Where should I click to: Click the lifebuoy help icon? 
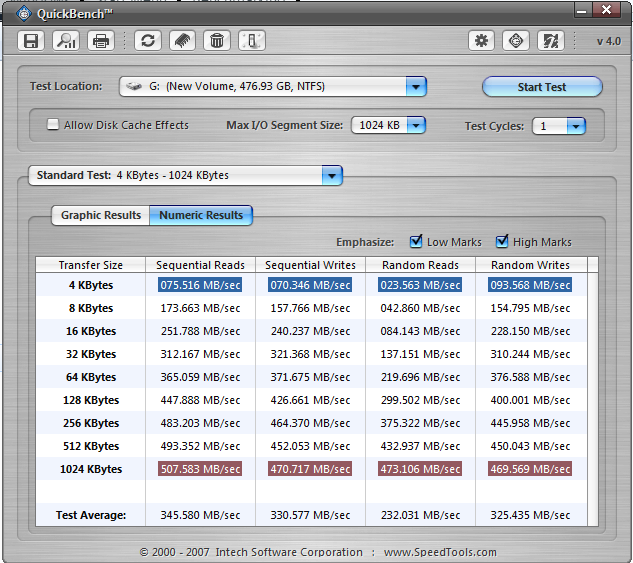516,41
